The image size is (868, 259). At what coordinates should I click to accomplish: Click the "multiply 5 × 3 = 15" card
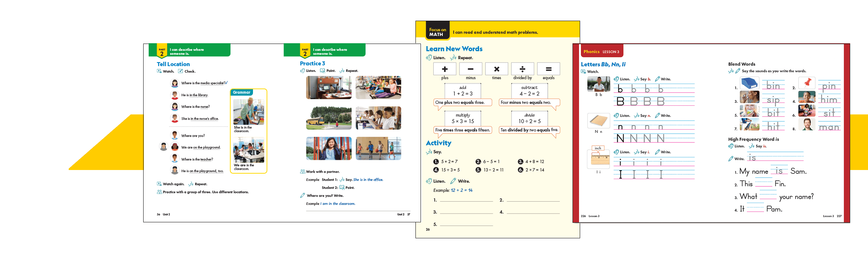(463, 118)
